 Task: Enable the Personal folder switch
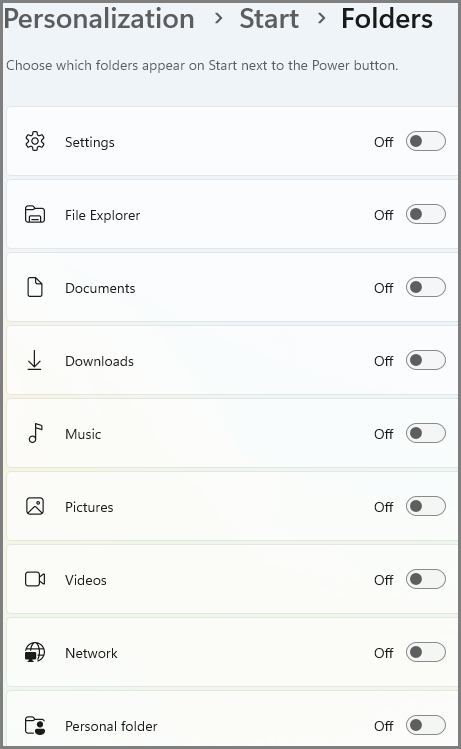tap(426, 726)
